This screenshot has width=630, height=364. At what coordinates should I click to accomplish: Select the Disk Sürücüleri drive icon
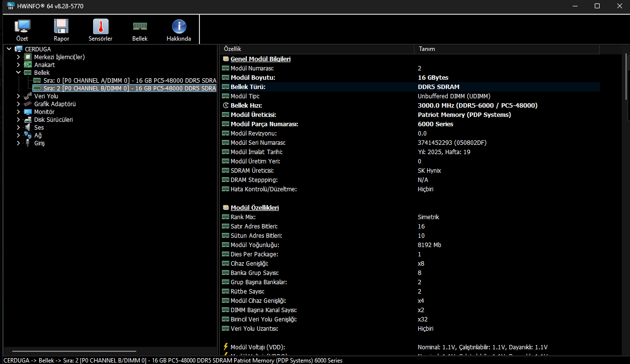28,119
